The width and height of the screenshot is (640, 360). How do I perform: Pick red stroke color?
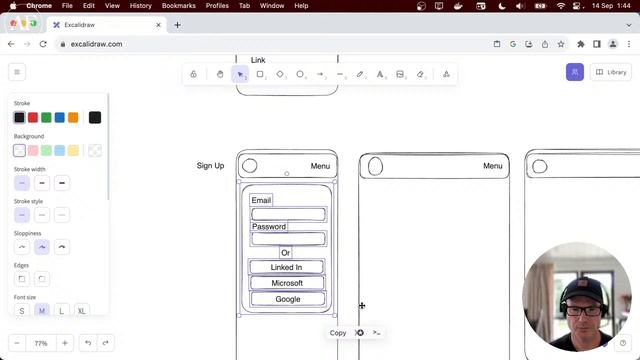click(x=33, y=118)
